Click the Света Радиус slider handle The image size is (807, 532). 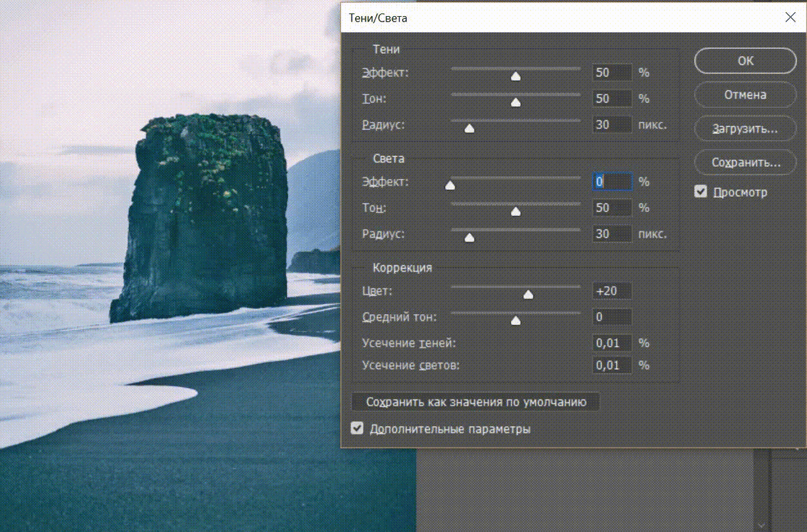pos(469,237)
